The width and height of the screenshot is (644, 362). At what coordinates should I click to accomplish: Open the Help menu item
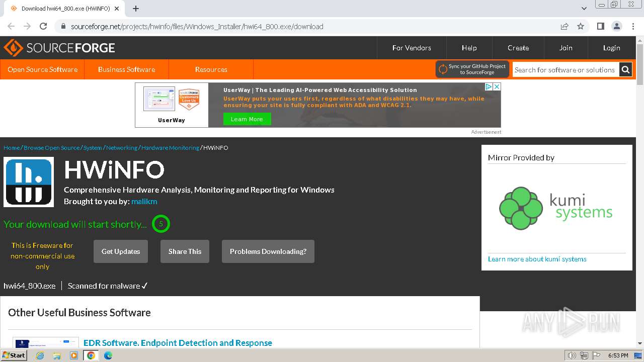(x=469, y=48)
